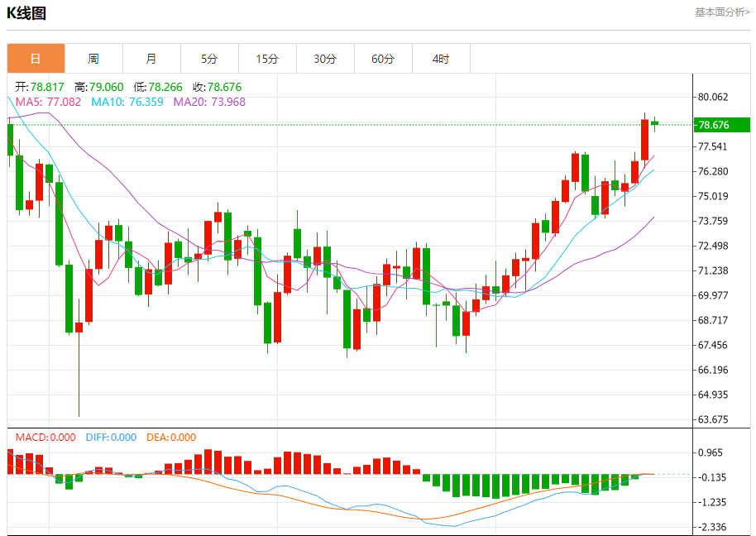This screenshot has height=536, width=756.
Task: Click the MA10: 76.359 legend
Action: click(127, 103)
